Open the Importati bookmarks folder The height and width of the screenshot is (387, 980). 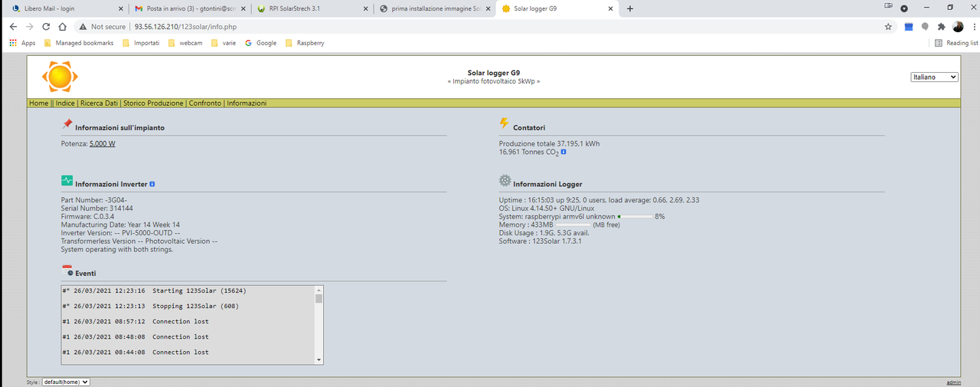tap(141, 43)
